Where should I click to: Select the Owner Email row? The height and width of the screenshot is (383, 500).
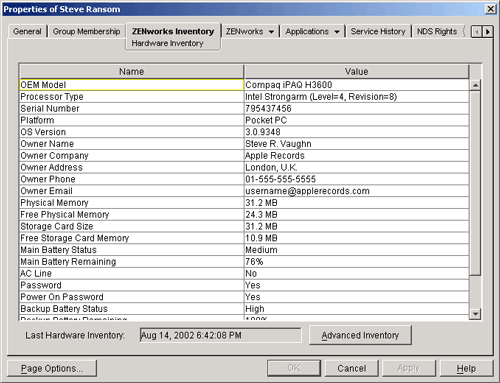point(131,191)
